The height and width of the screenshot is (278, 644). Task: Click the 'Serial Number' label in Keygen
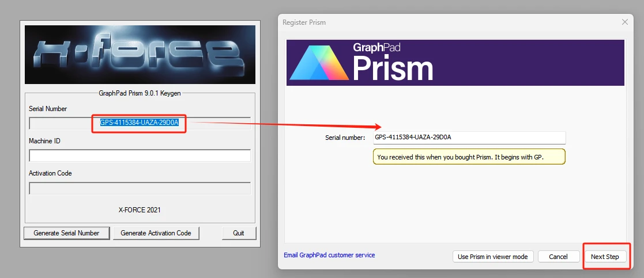(48, 109)
